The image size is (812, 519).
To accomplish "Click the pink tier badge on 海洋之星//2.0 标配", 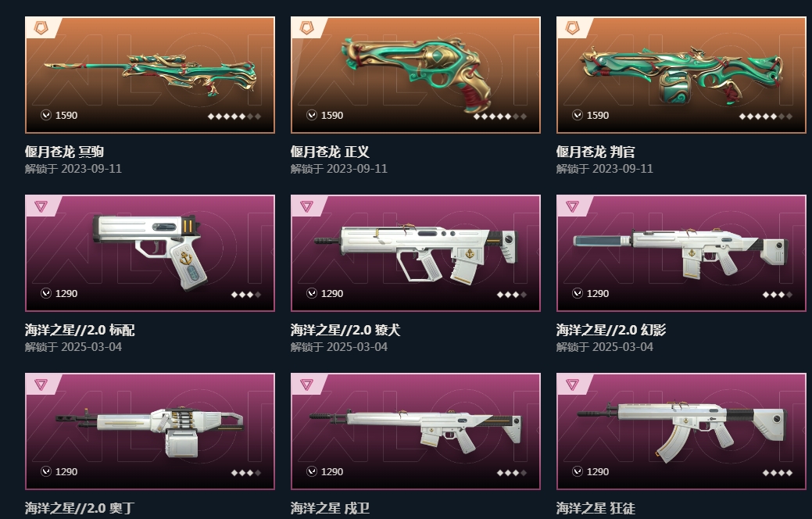I will [x=41, y=206].
